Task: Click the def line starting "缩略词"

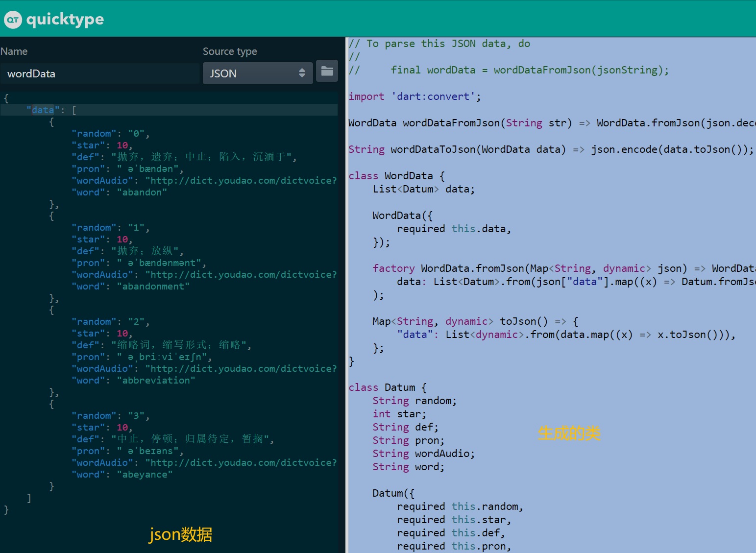Action: (x=162, y=345)
